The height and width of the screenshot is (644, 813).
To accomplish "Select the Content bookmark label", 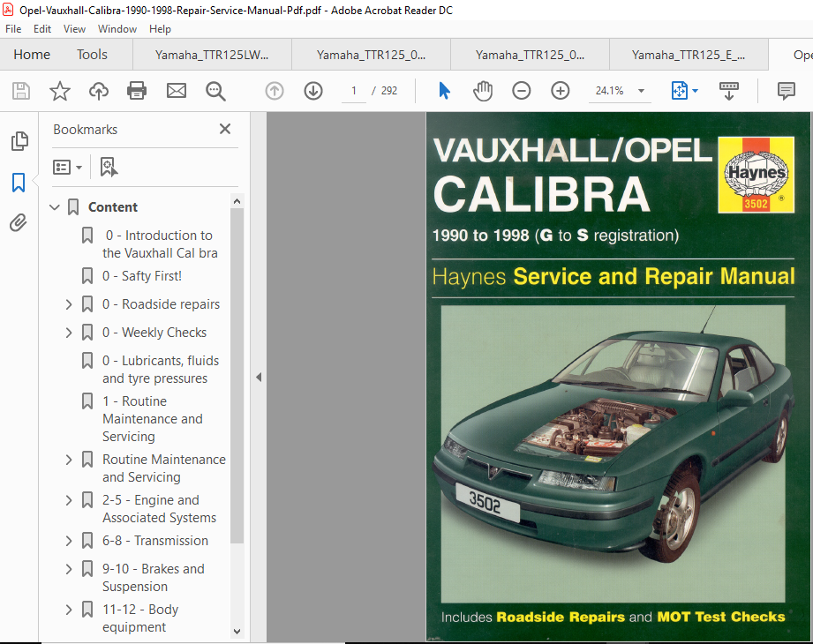I will 112,207.
